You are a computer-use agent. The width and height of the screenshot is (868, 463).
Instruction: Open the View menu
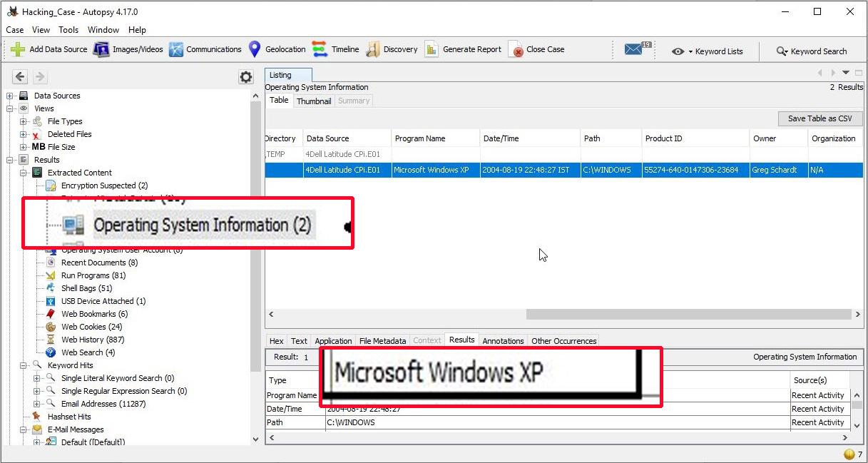41,30
